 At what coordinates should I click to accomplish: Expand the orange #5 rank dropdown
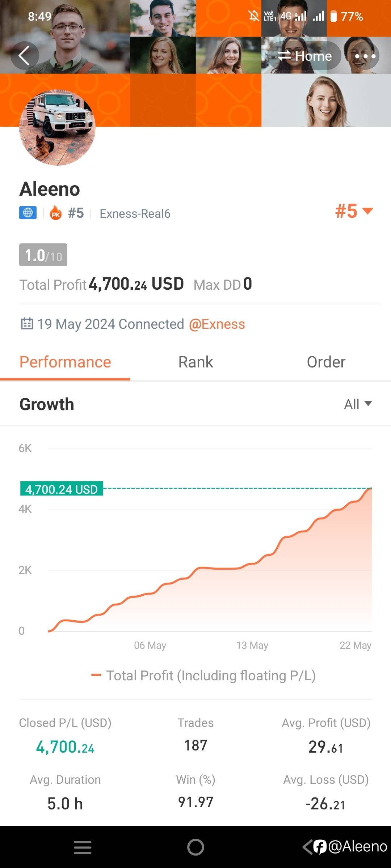(354, 211)
